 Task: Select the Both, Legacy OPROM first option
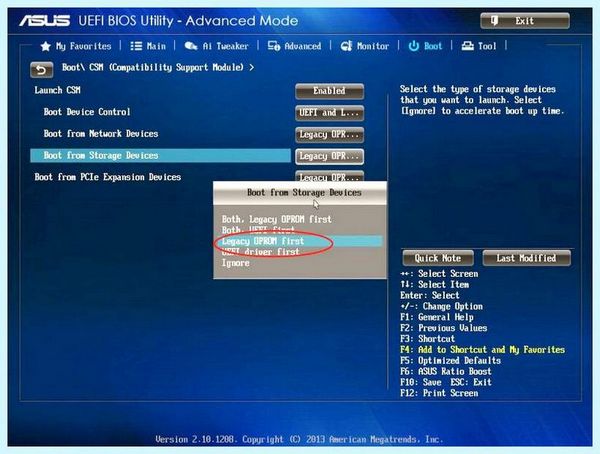[277, 219]
